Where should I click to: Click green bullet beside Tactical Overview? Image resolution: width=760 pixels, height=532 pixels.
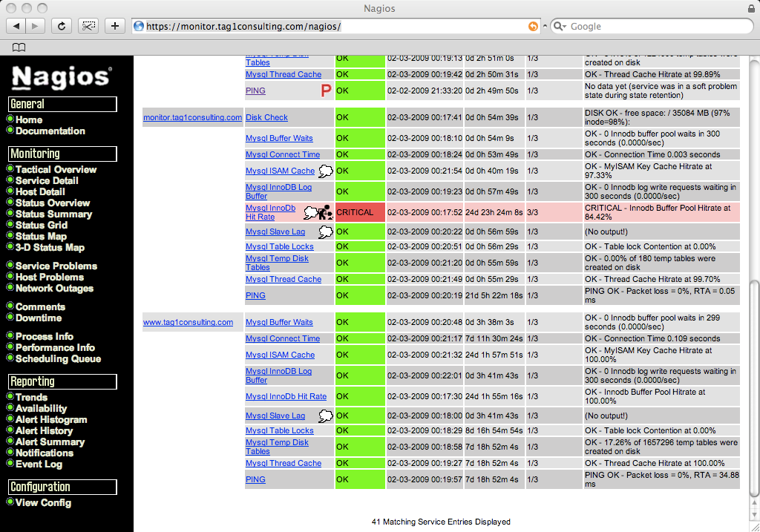point(10,168)
